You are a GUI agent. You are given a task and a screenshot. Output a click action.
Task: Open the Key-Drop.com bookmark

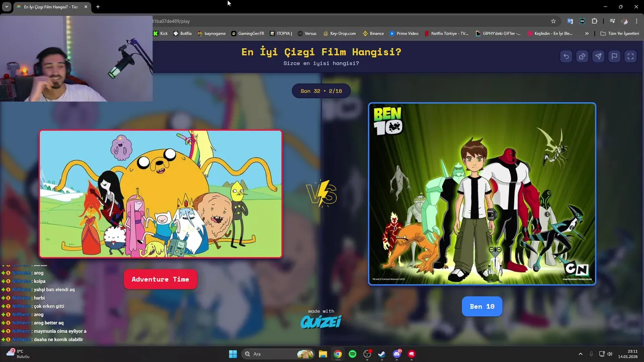[339, 34]
